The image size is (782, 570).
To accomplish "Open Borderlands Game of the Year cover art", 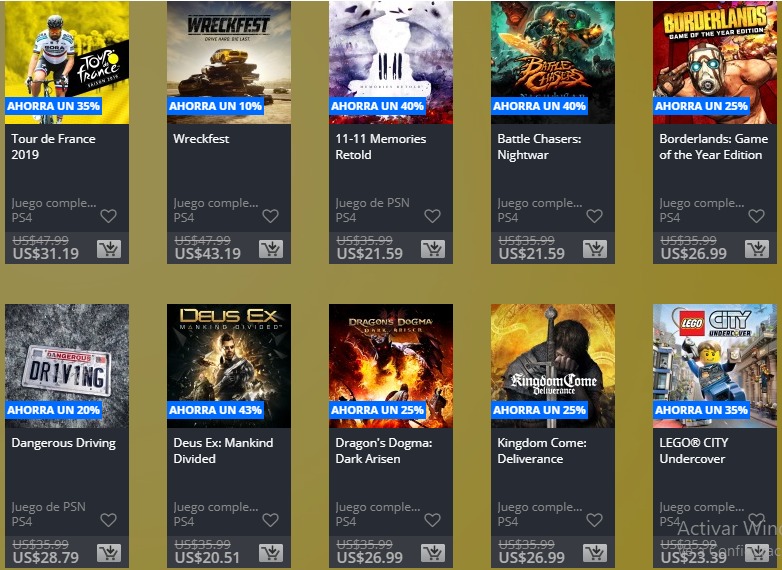I will 715,62.
